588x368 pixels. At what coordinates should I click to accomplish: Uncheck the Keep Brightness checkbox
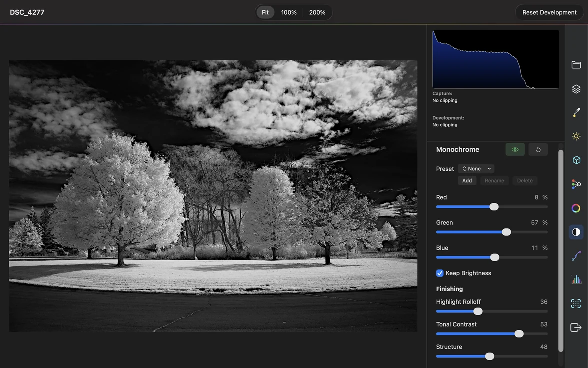[440, 273]
